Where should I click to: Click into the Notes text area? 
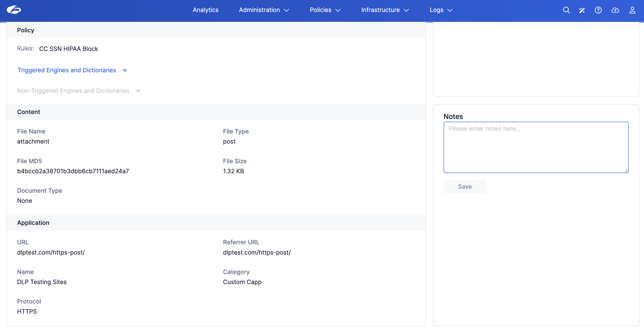click(x=536, y=147)
